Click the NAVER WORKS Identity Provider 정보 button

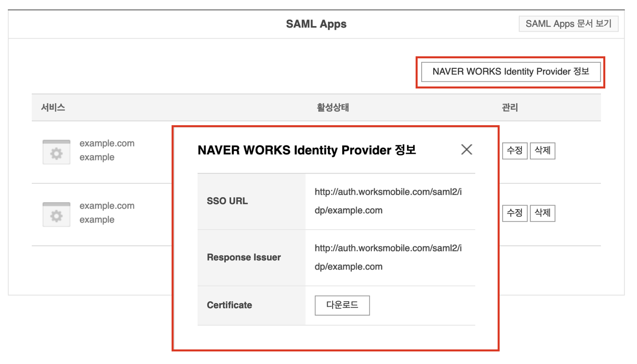point(510,72)
